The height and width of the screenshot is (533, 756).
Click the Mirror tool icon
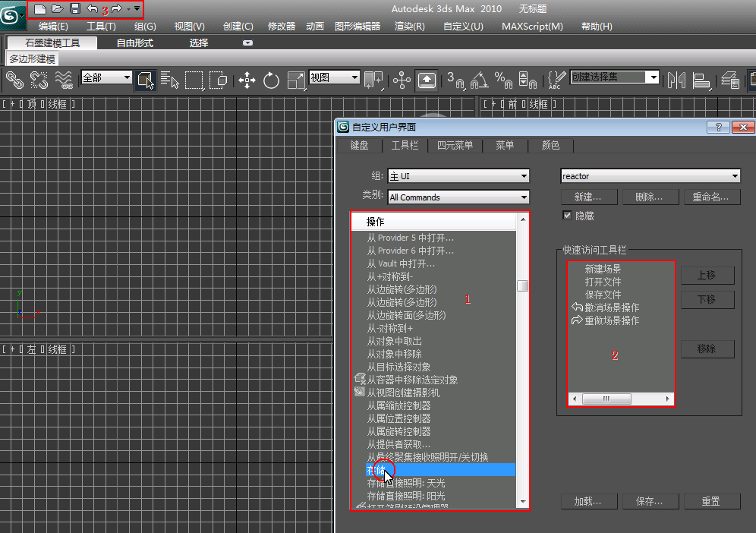(676, 80)
